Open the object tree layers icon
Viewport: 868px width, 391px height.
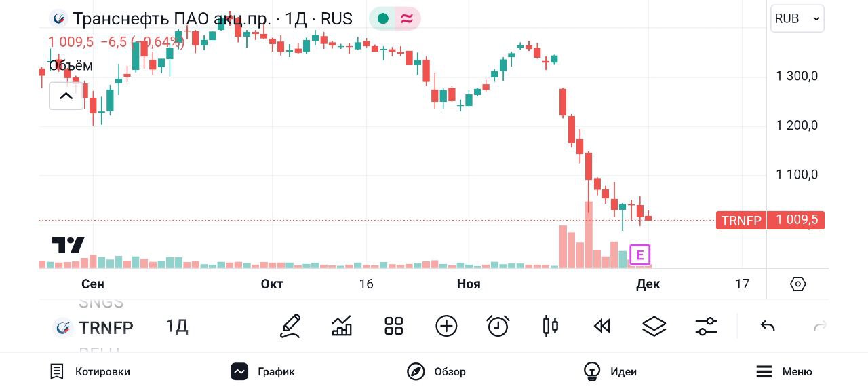[654, 327]
